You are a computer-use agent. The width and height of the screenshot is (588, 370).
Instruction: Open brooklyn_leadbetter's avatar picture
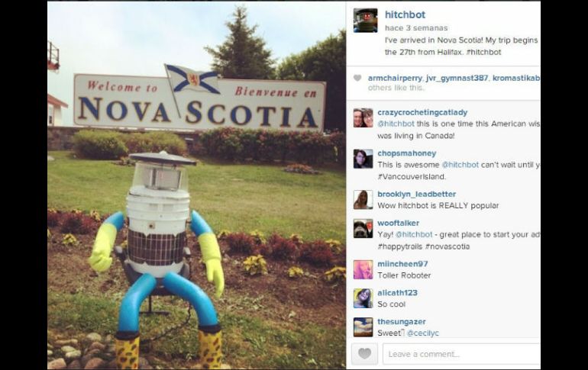click(x=363, y=200)
